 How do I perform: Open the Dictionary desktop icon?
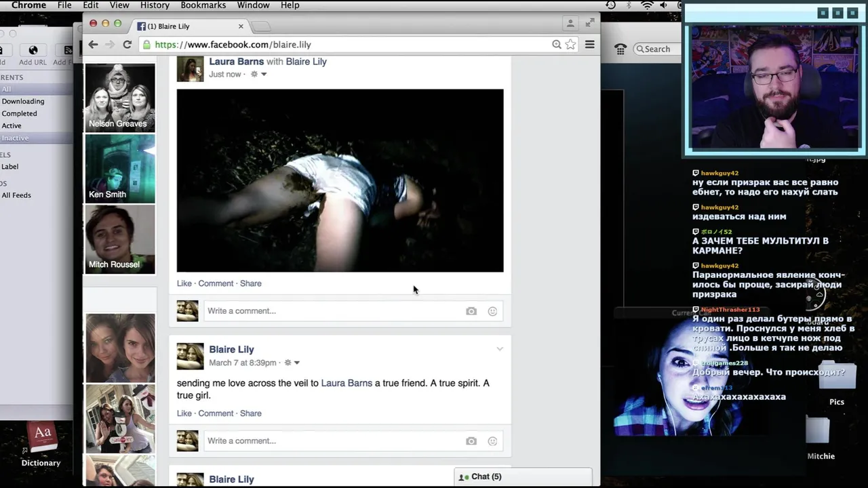[x=41, y=445]
